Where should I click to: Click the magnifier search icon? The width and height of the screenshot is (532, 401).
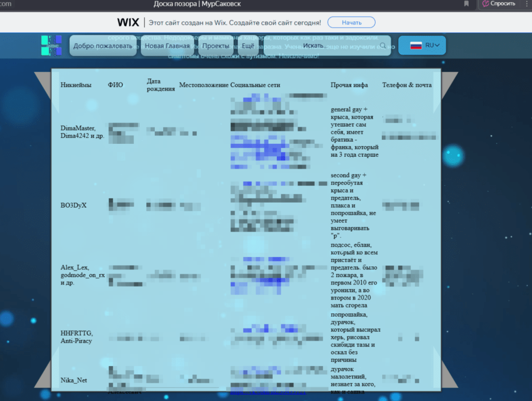pos(383,46)
